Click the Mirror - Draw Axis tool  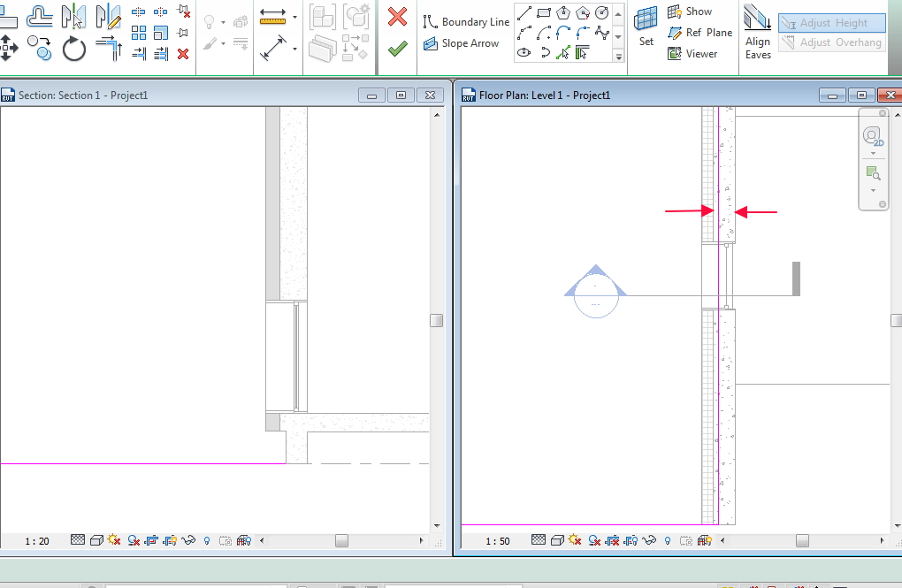108,16
